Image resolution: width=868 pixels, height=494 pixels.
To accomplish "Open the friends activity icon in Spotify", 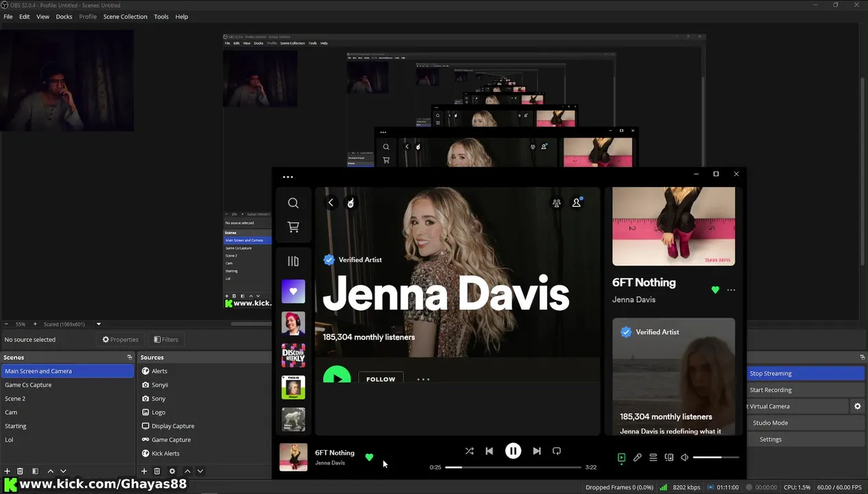I will pos(557,203).
